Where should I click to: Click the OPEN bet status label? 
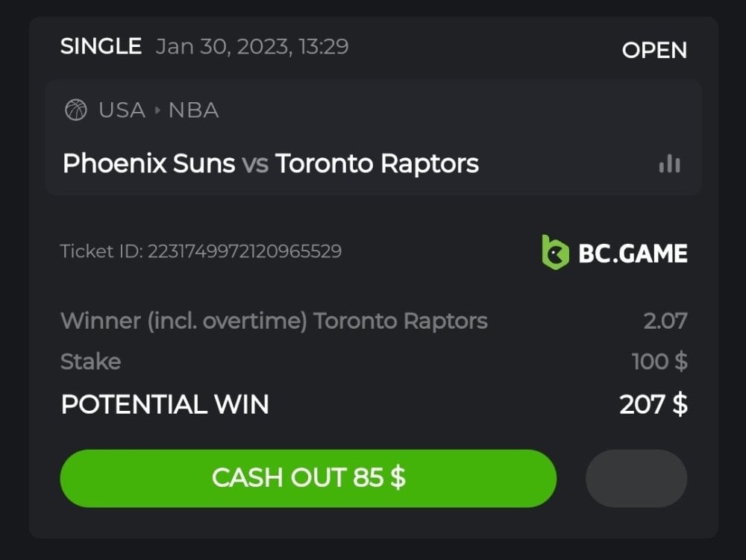(654, 50)
